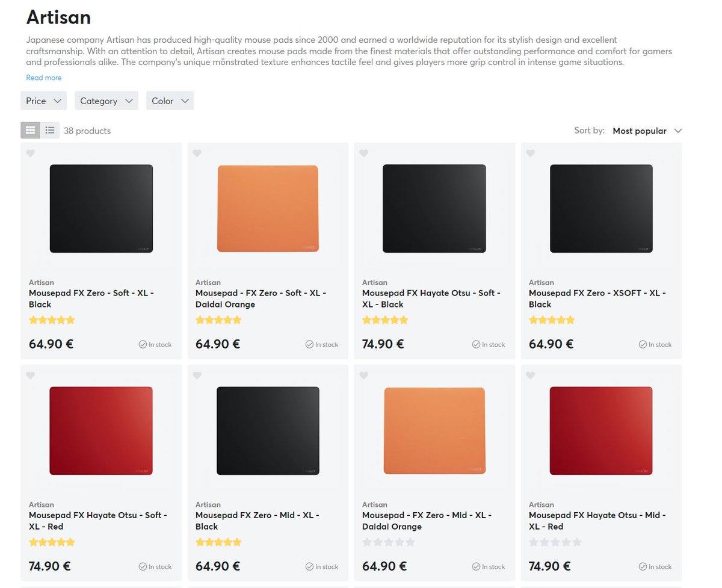The image size is (722, 588).
Task: Open Mousepad FX Zero - XSOFT - XL - Black
Action: click(x=597, y=299)
